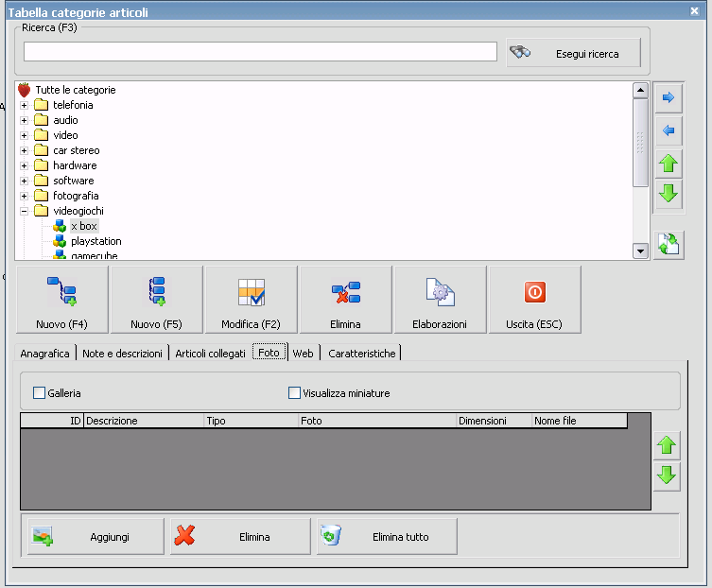The width and height of the screenshot is (712, 588).
Task: Click the Elimina tutto recycle bin button
Action: coord(387,537)
